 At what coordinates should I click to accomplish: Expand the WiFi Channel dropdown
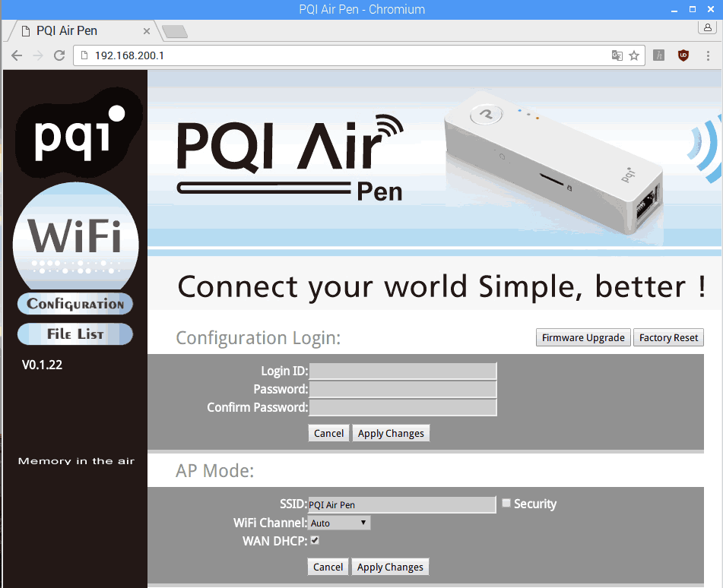tap(339, 523)
